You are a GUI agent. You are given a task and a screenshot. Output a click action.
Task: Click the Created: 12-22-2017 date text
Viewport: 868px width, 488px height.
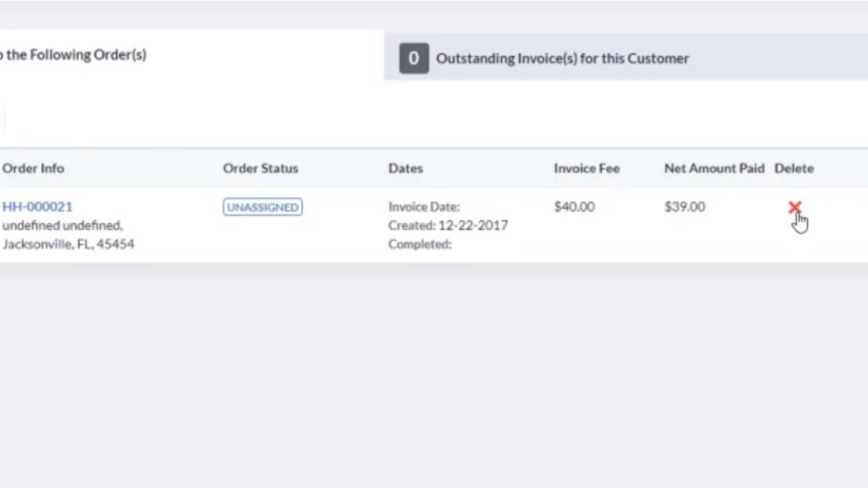pyautogui.click(x=448, y=225)
